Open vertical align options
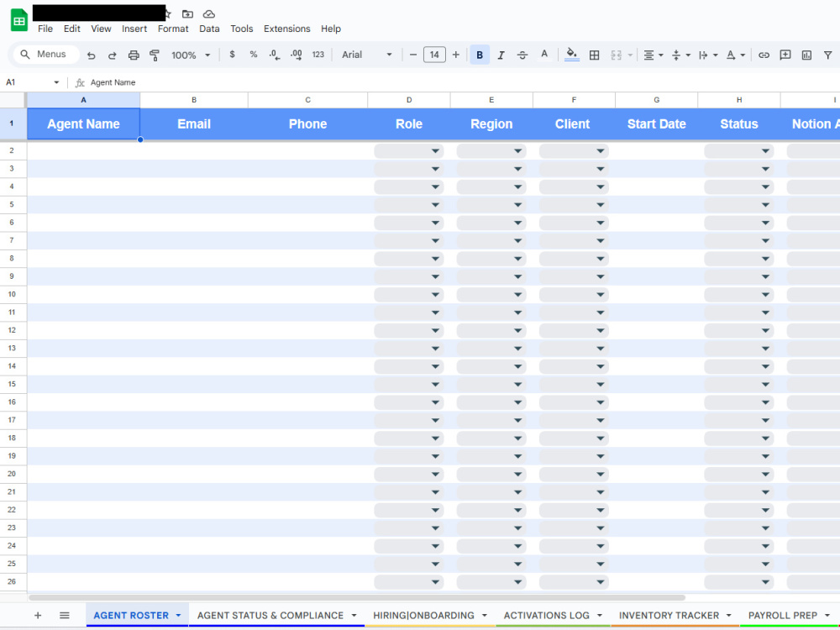Image resolution: width=840 pixels, height=630 pixels. [x=681, y=55]
